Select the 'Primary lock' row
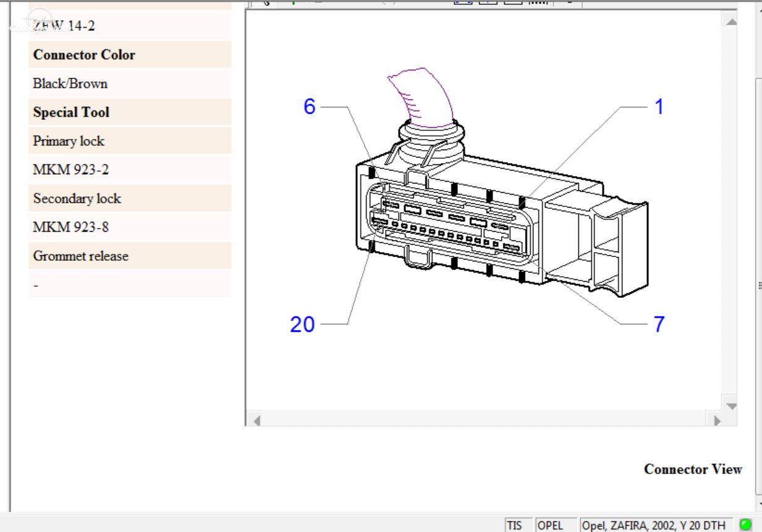Image resolution: width=762 pixels, height=532 pixels. coord(130,141)
